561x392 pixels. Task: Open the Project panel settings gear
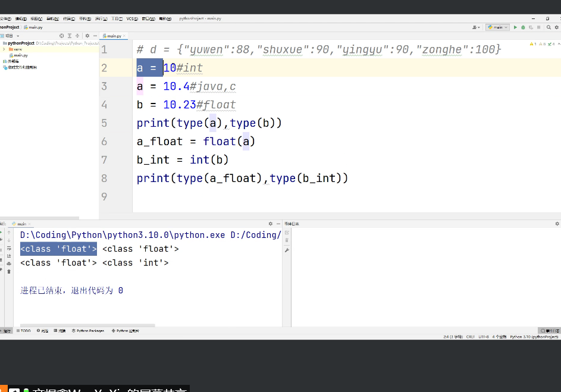coord(87,36)
